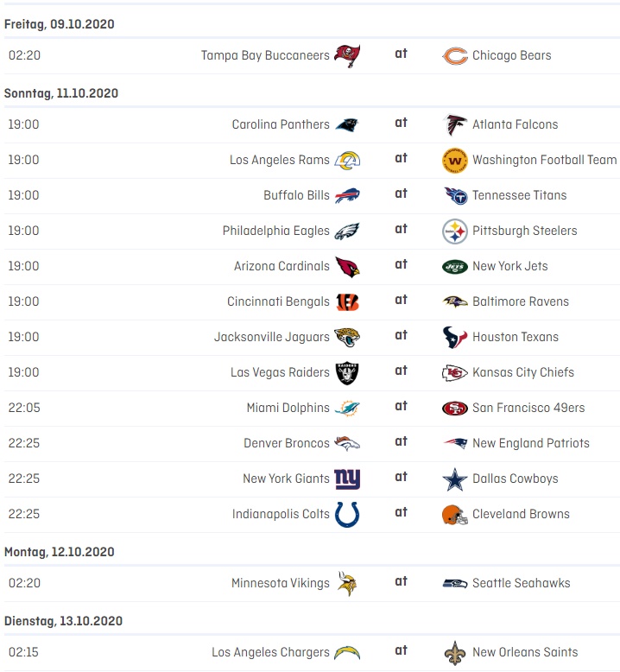The image size is (620, 672).
Task: Open the Seattle Seahawks team link
Action: pyautogui.click(x=521, y=583)
